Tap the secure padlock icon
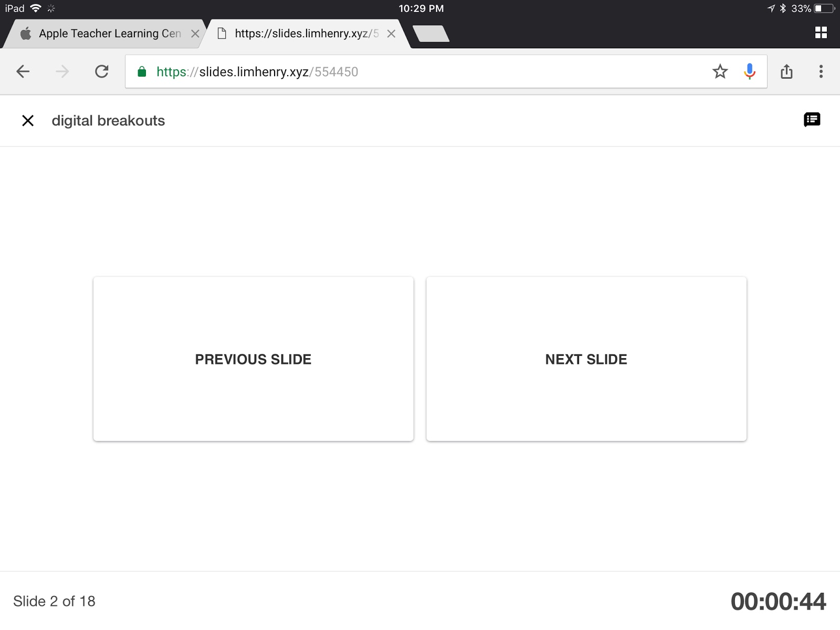Image resolution: width=840 pixels, height=630 pixels. (x=141, y=71)
